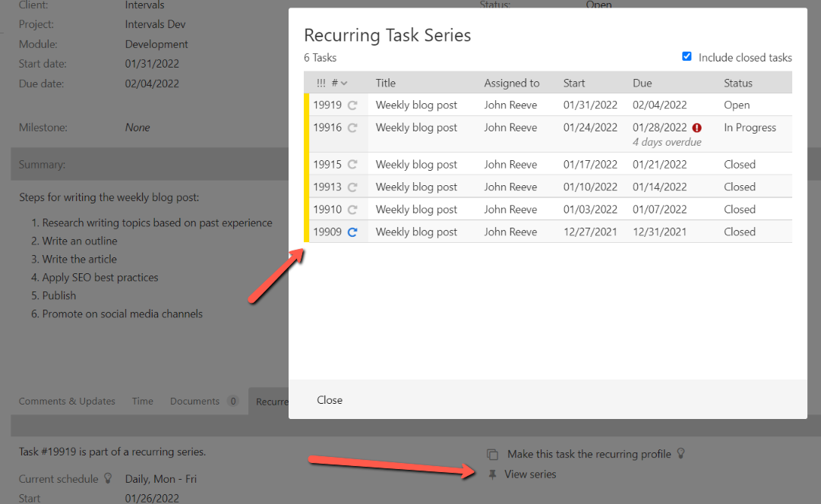Click the copy icon beside Make this task the recurring profile
The width and height of the screenshot is (821, 504).
pyautogui.click(x=494, y=453)
